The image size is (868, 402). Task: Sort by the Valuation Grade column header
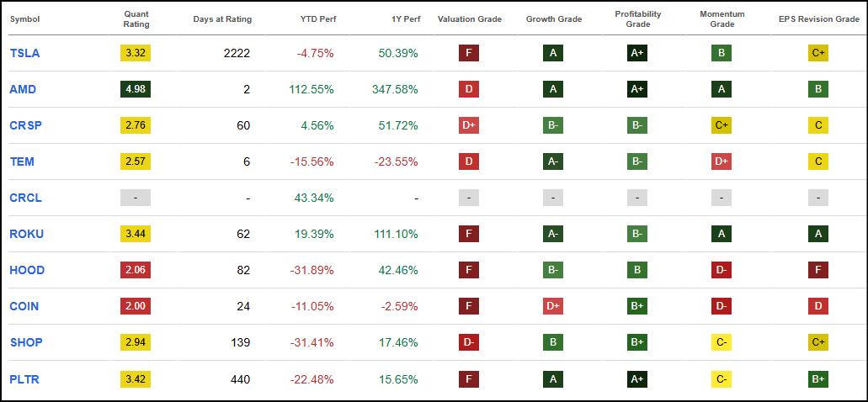click(470, 19)
